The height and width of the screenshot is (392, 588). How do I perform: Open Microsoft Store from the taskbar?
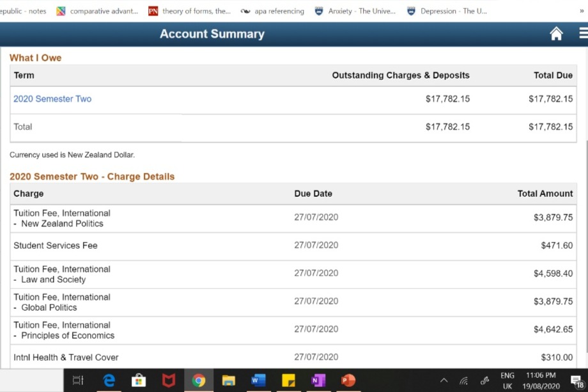click(139, 380)
